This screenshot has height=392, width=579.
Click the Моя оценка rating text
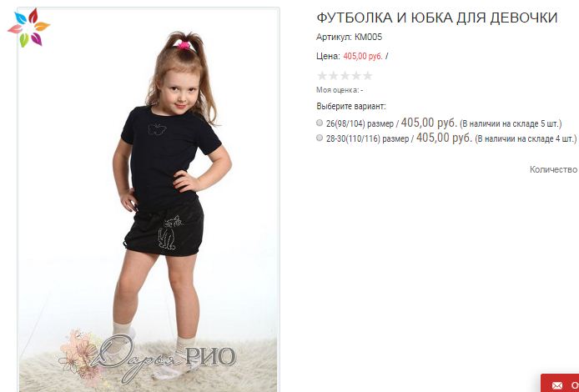click(x=340, y=90)
